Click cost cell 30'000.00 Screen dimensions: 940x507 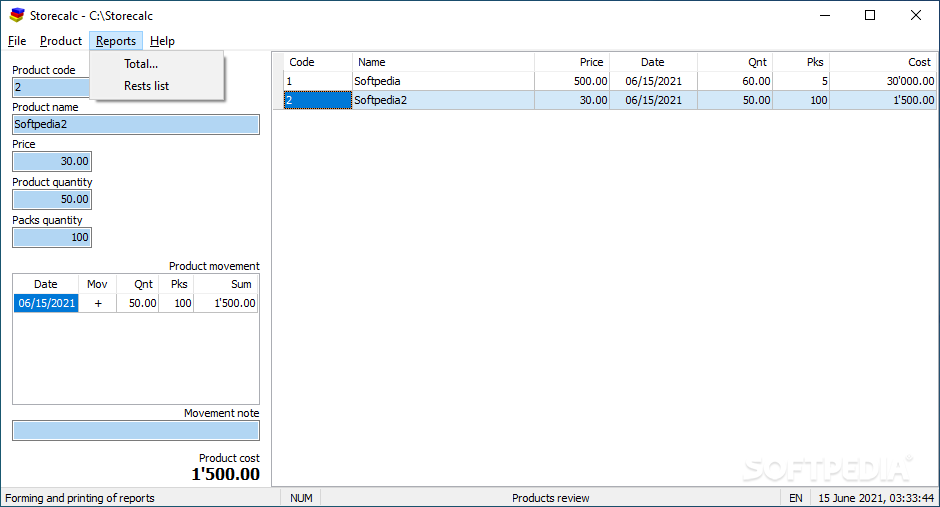point(883,81)
